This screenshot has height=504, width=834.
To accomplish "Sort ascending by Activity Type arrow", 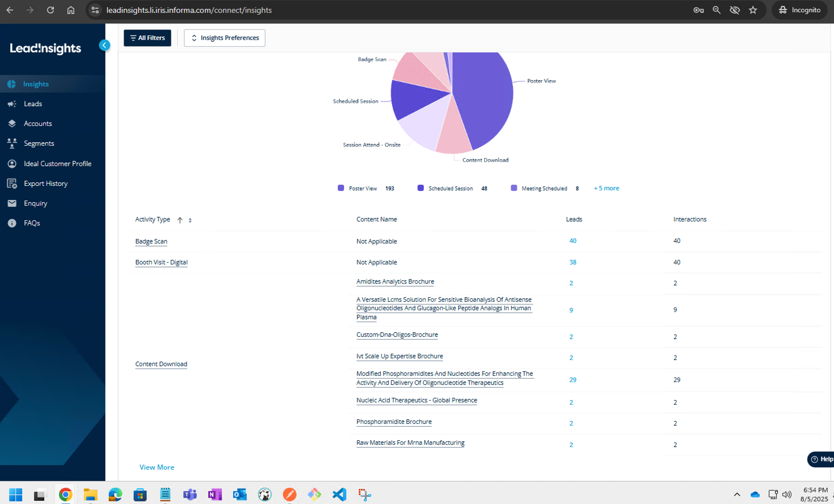I will click(x=180, y=220).
